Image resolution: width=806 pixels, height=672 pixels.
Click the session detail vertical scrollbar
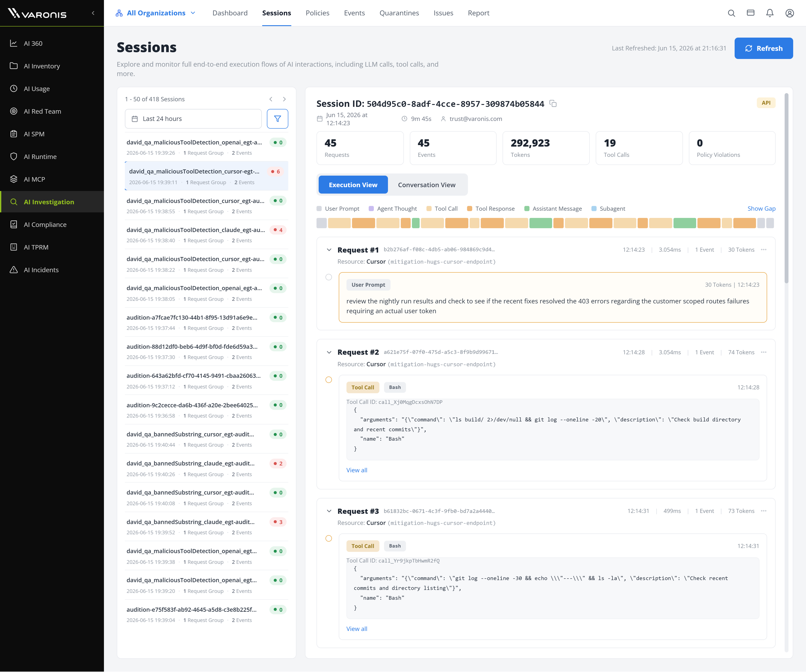(786, 188)
